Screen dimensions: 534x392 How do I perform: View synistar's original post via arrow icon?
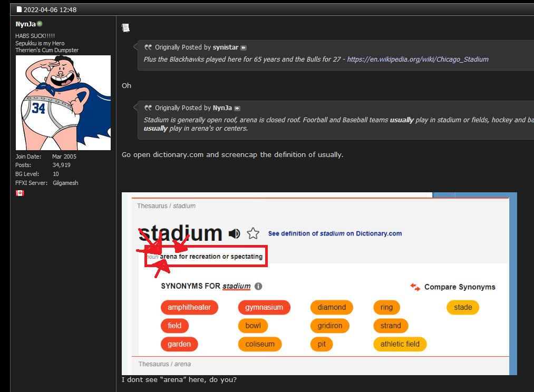click(x=244, y=47)
